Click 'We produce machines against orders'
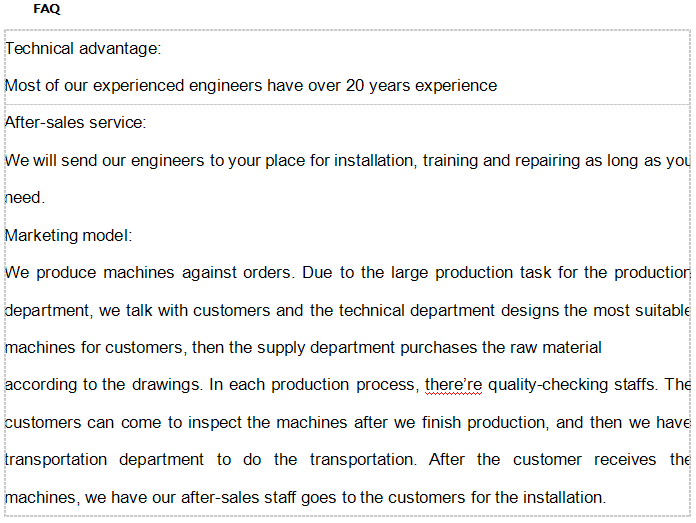Screen dimensions: 696x523 148,273
